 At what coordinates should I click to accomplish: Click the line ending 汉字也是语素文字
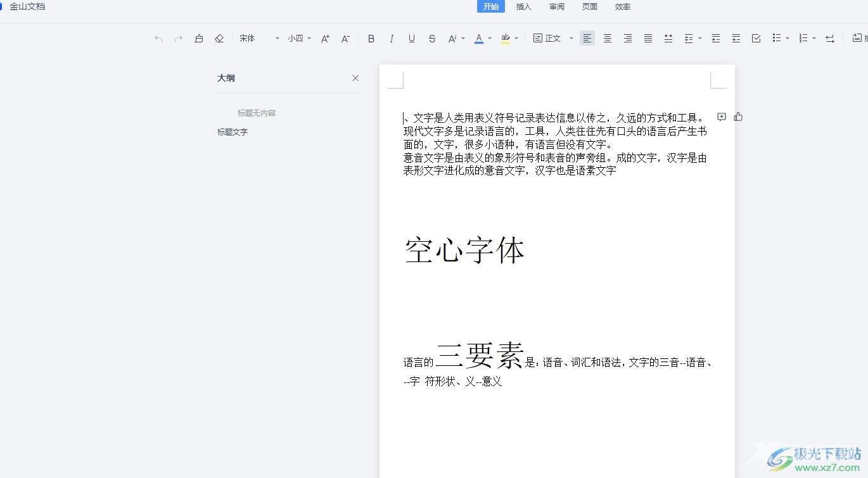pyautogui.click(x=510, y=171)
